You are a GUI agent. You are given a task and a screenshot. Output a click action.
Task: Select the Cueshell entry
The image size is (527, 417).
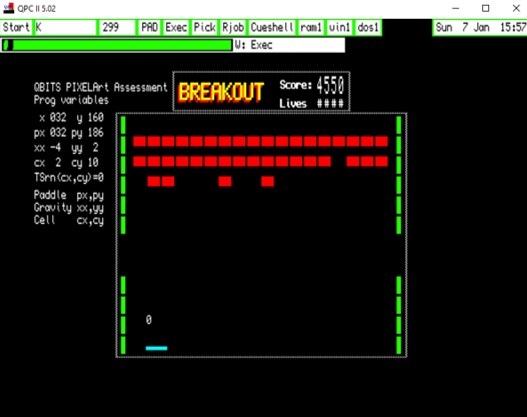pos(272,27)
